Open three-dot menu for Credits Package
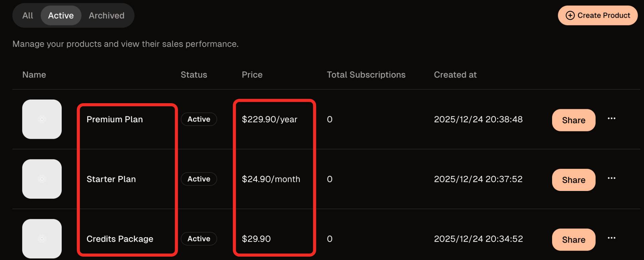Image resolution: width=644 pixels, height=260 pixels. [611, 238]
